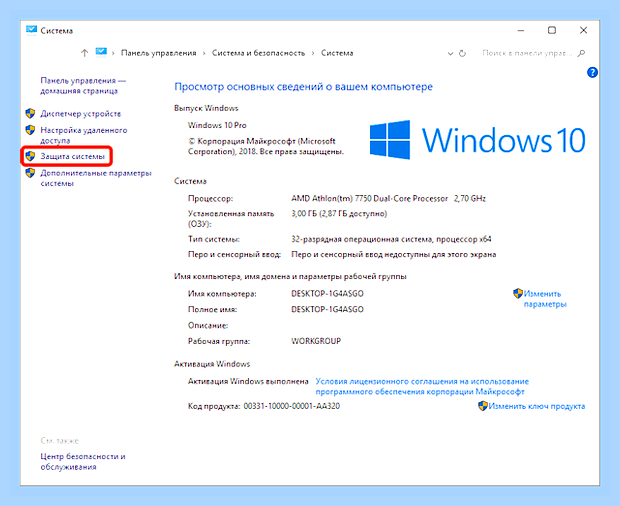Click Изменить параметры link
The height and width of the screenshot is (506, 620).
(545, 299)
